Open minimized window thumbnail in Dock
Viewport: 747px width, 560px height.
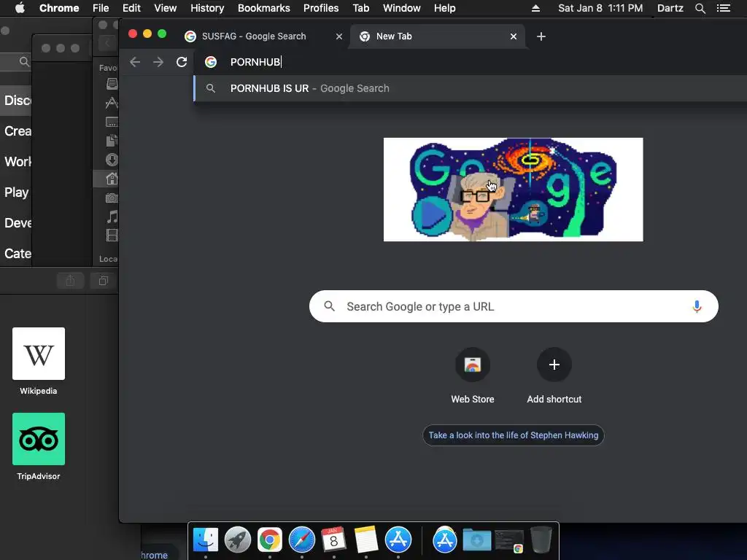509,541
